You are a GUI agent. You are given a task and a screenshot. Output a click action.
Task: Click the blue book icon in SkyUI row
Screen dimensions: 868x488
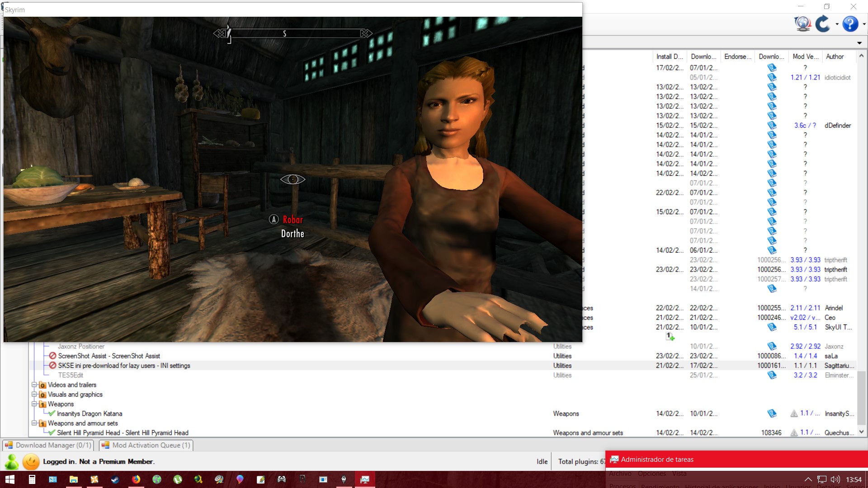[x=772, y=327]
